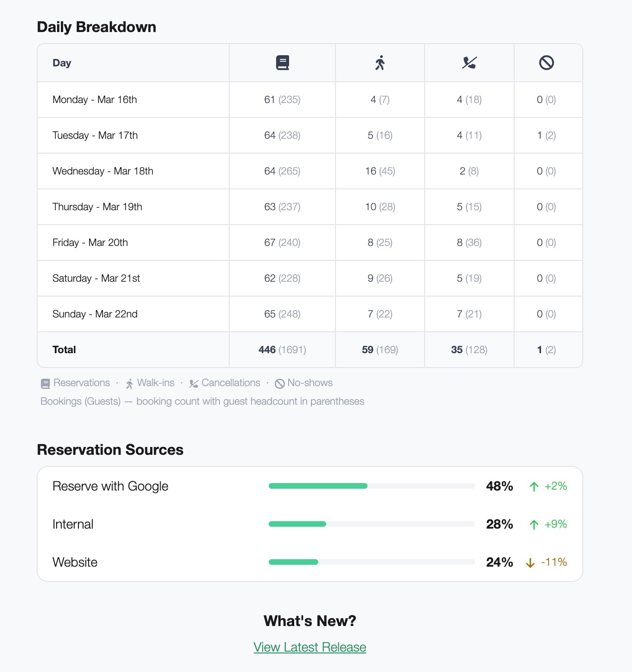Click the No-shows prohibited icon in header
The height and width of the screenshot is (672, 632).
547,63
